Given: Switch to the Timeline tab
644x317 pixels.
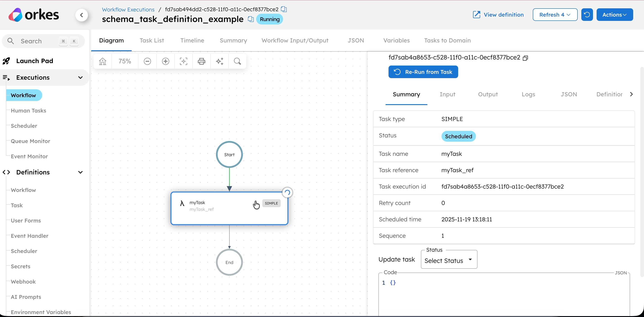Looking at the screenshot, I should point(192,40).
